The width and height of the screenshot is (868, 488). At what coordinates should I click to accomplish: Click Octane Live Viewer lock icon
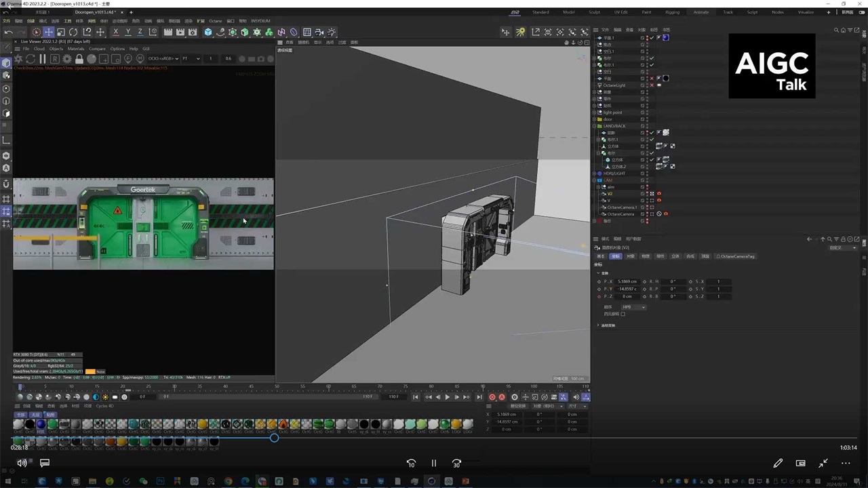(x=79, y=59)
